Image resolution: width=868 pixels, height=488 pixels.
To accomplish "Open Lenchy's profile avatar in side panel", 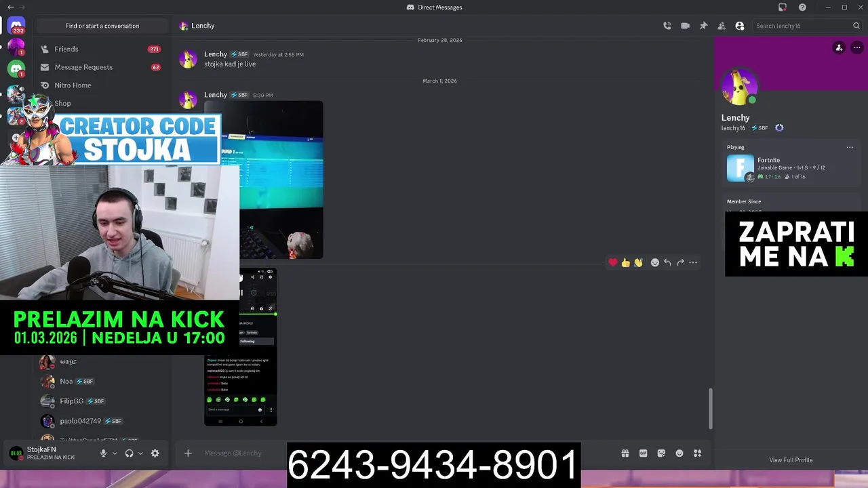I will (x=739, y=87).
